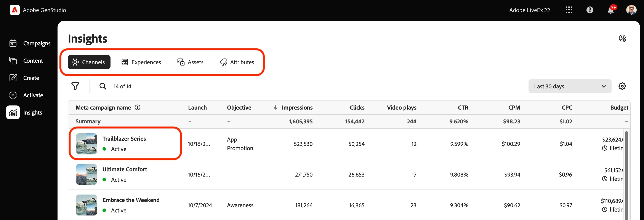Click the $90.62 CPM value
The height and width of the screenshot is (220, 644).
[x=512, y=205]
